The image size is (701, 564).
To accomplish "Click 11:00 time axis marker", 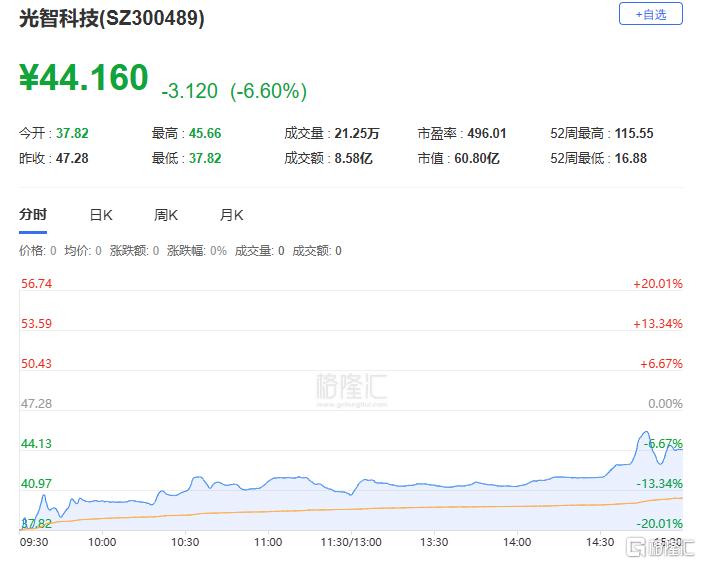I will click(268, 542).
